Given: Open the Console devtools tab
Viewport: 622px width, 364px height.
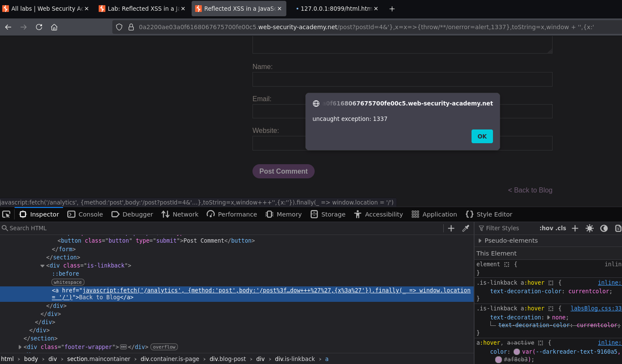Looking at the screenshot, I should (x=85, y=214).
